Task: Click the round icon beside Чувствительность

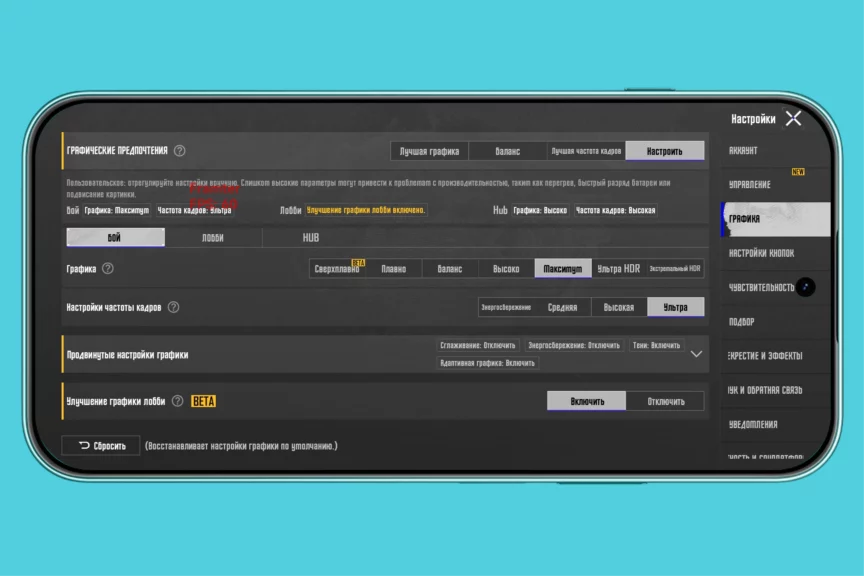Action: coord(806,287)
